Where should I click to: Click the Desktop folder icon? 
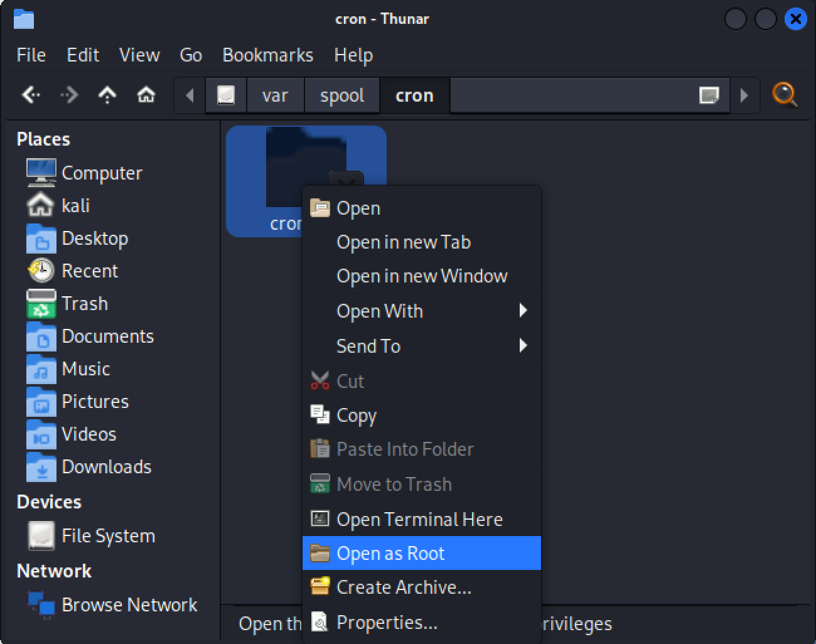pyautogui.click(x=41, y=238)
